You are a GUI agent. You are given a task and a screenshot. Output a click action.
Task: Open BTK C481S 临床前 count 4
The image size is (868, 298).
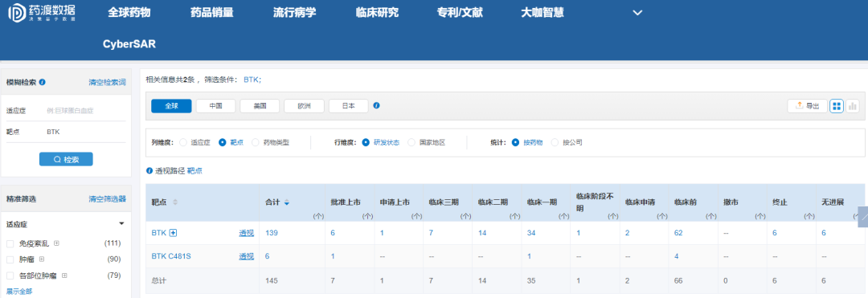pos(677,256)
